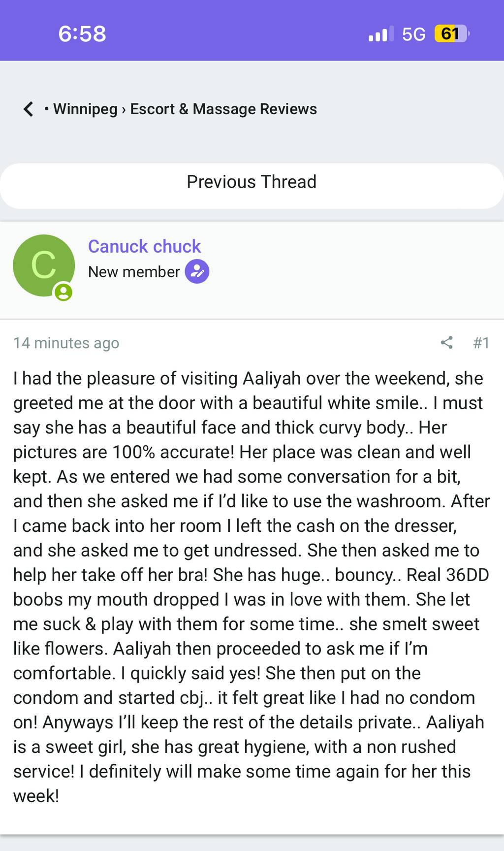Tap the bullet dot before Winnipeg
The height and width of the screenshot is (851, 504).
coord(46,109)
